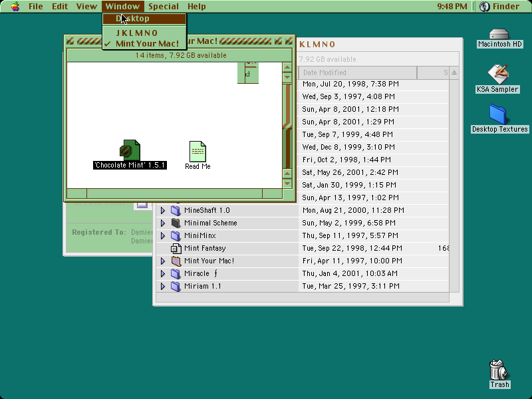Click zoom box of Mint Your Mac! window

[278, 41]
